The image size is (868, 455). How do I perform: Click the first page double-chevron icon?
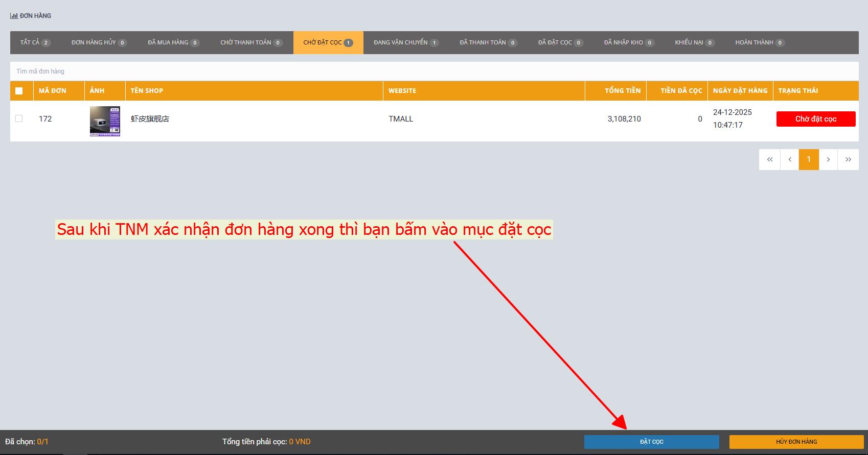[x=769, y=159]
